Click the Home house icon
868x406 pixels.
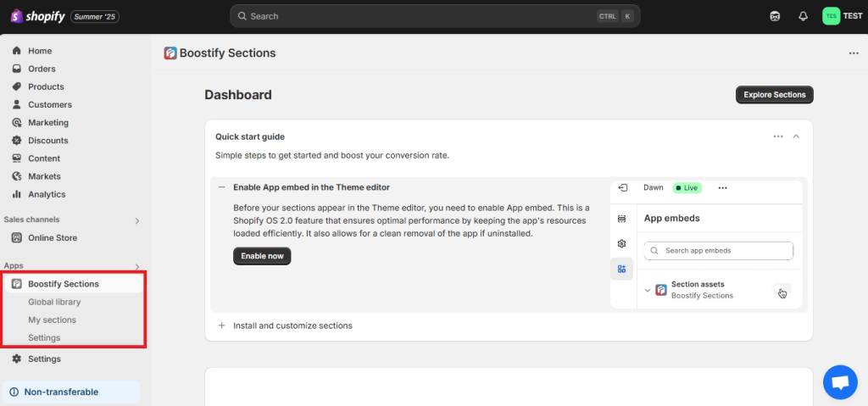pos(17,51)
